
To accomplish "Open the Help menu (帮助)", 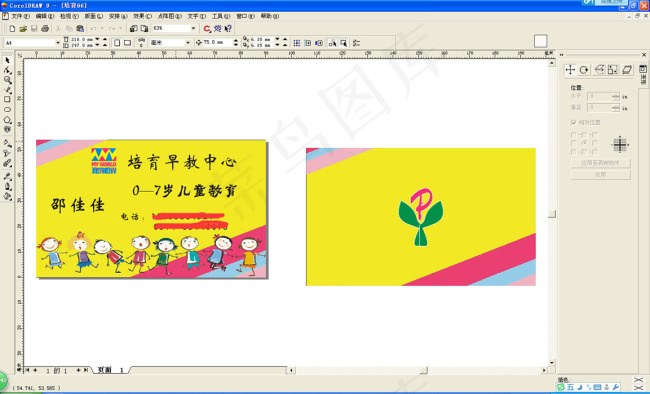I will tap(269, 16).
